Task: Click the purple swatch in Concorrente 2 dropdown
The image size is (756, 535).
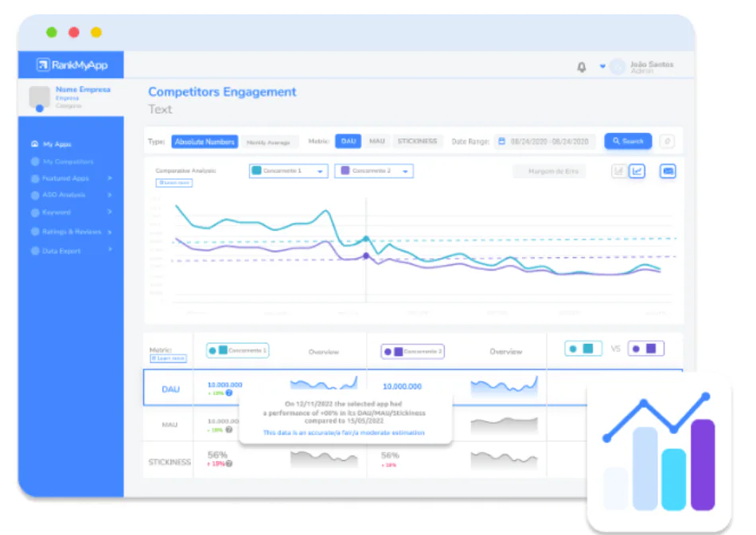Action: coord(345,170)
